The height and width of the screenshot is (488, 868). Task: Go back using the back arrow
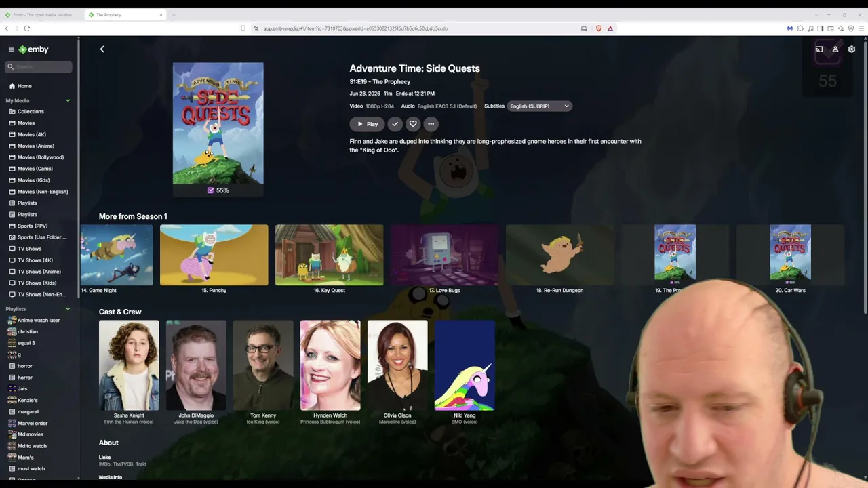tap(102, 49)
